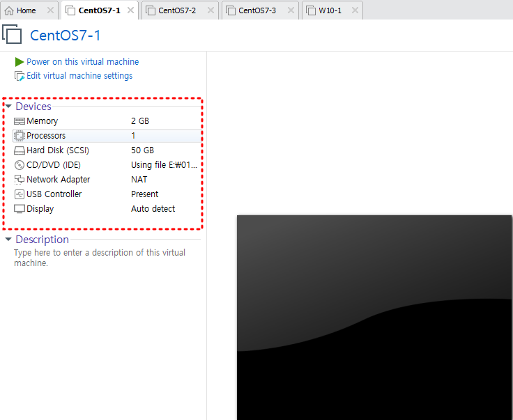This screenshot has height=420, width=513.
Task: Click the 50 GB disk size value
Action: pyautogui.click(x=143, y=150)
